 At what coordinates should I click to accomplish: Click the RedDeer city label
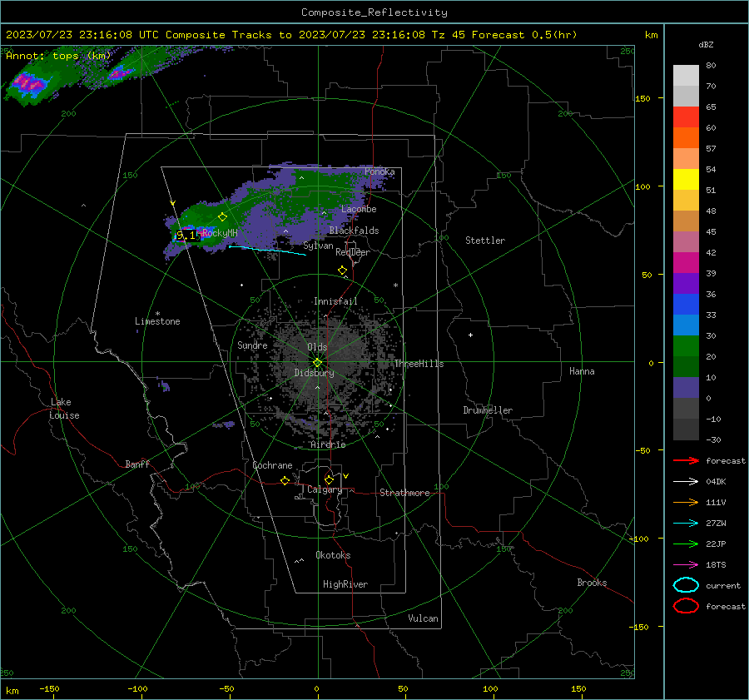(x=353, y=252)
